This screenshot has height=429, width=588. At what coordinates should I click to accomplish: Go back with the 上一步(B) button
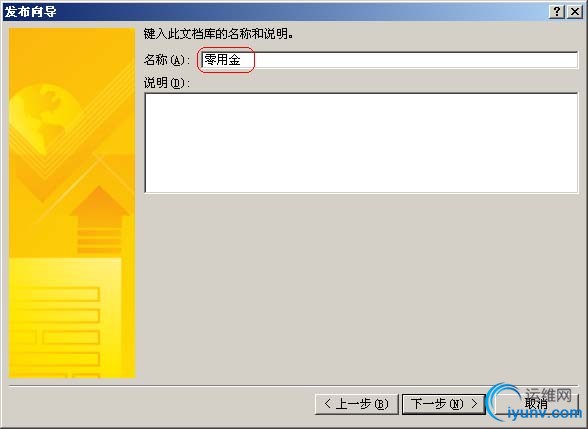(357, 404)
